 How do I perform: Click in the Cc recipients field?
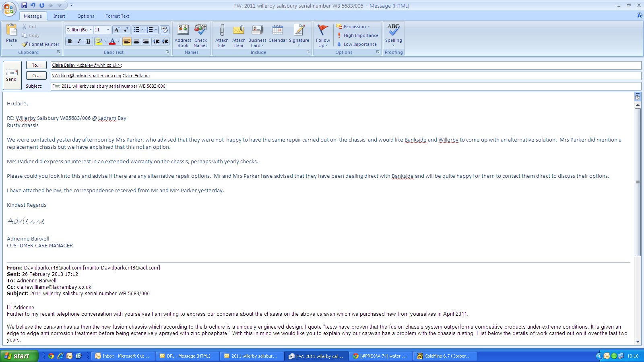point(346,76)
